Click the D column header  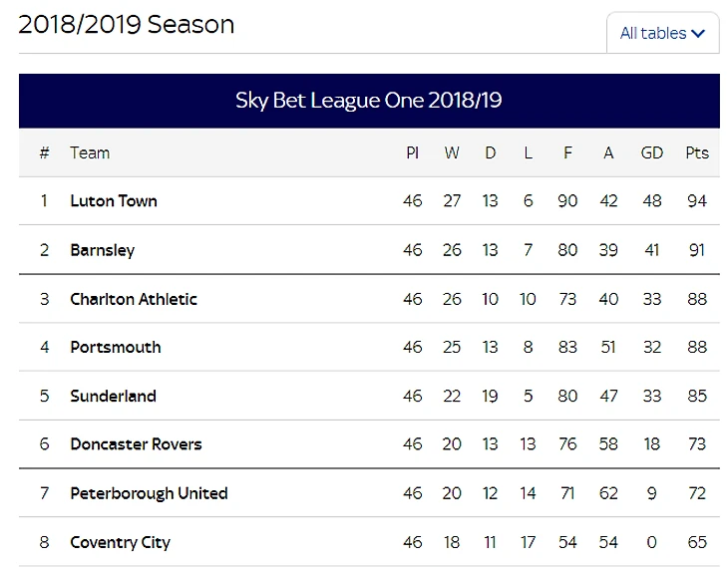click(x=490, y=152)
